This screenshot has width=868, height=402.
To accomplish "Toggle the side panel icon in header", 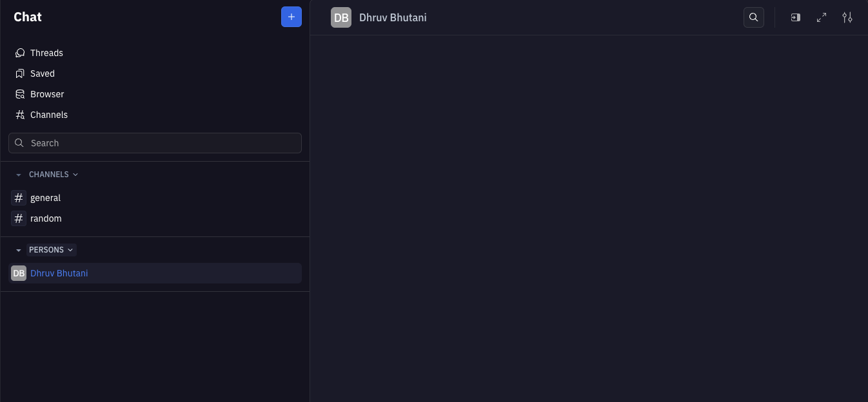I will pos(796,17).
